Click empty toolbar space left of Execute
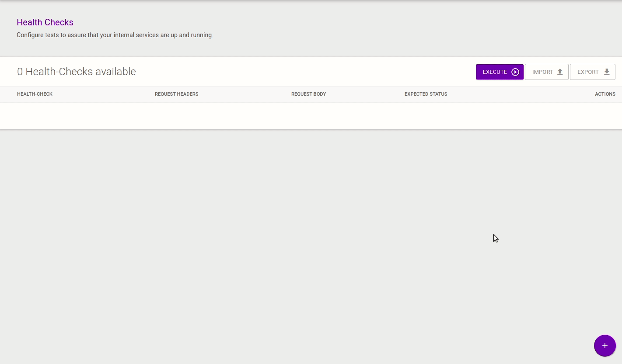622x364 pixels. coord(306,72)
